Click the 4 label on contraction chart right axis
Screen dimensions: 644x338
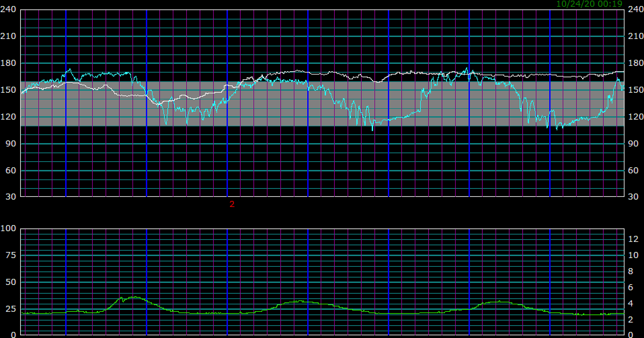pyautogui.click(x=631, y=303)
